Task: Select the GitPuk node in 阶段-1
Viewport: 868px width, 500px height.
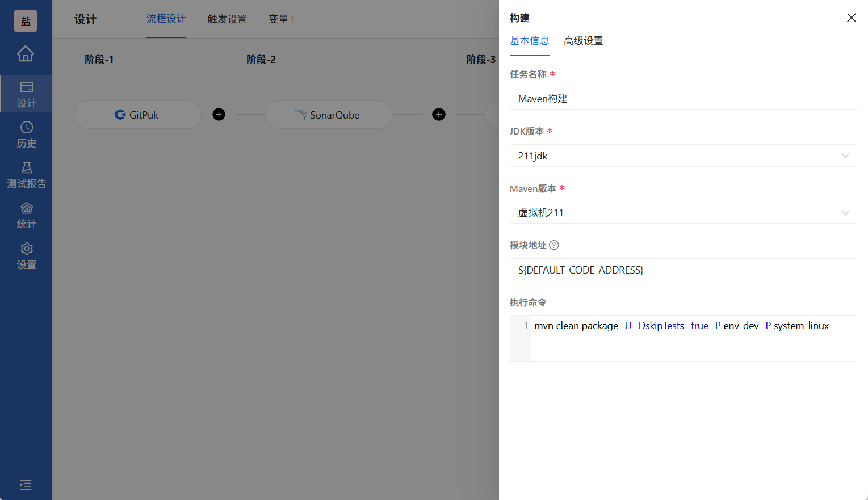Action: tap(137, 115)
